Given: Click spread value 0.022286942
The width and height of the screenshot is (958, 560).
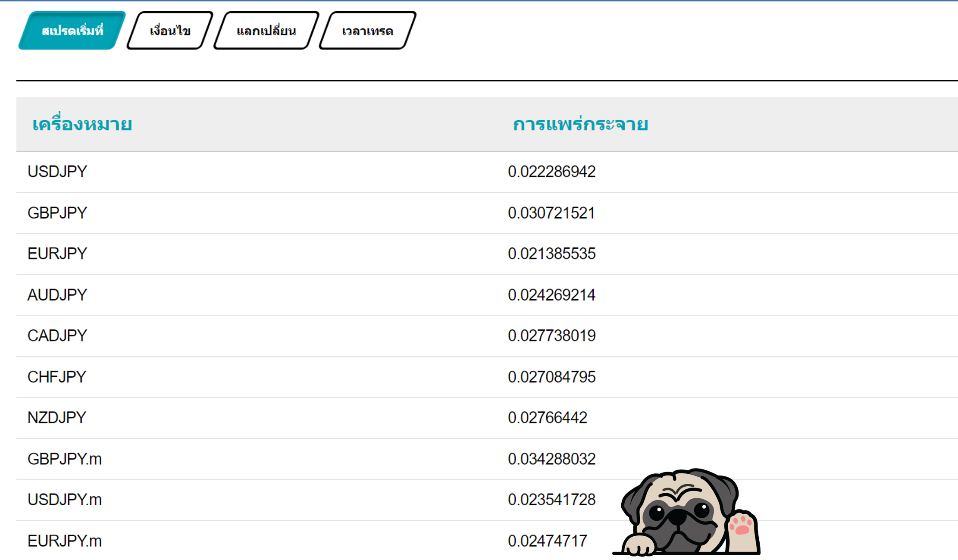Looking at the screenshot, I should coord(552,172).
